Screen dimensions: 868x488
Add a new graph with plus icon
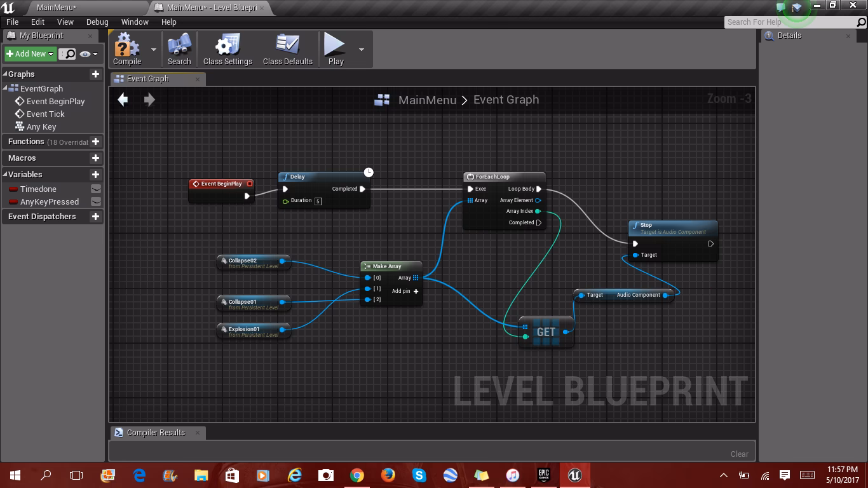(x=95, y=74)
